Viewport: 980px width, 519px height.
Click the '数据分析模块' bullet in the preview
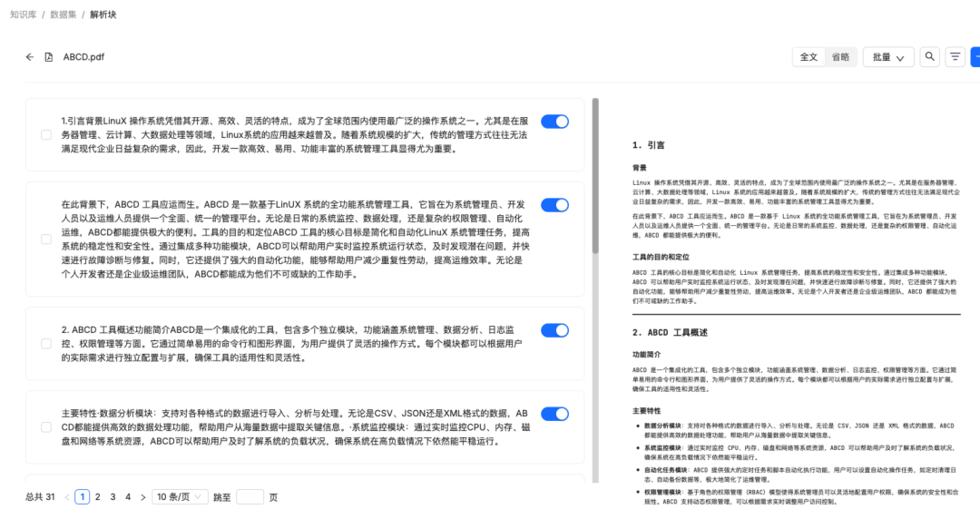click(x=662, y=426)
